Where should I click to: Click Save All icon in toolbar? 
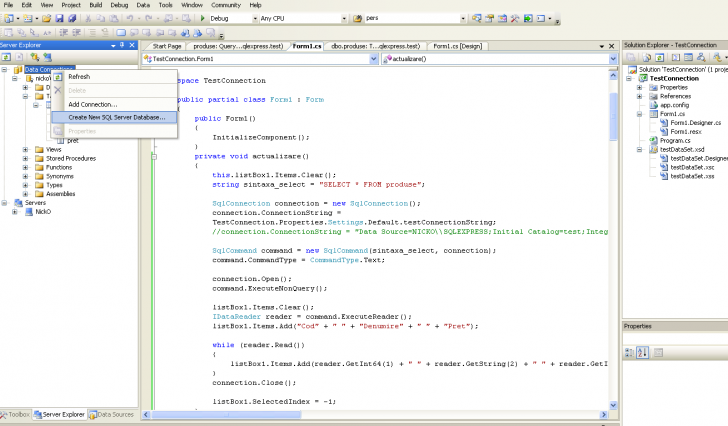71,18
